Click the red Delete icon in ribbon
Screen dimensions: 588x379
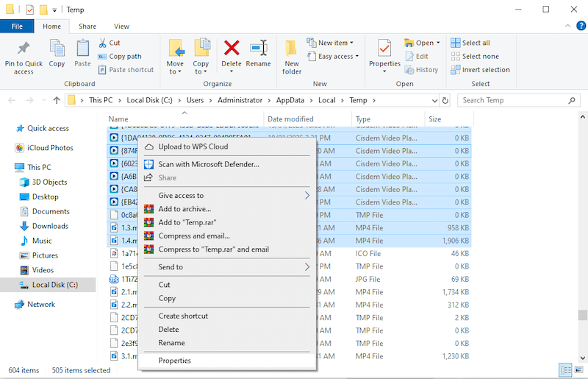point(232,49)
